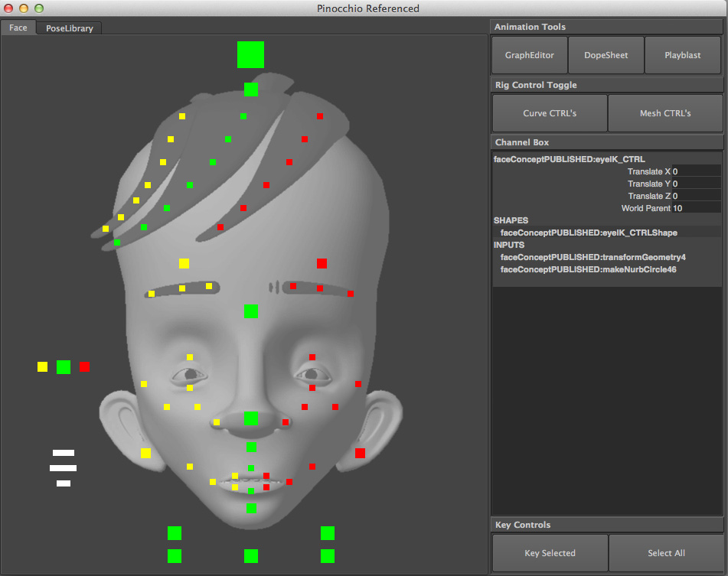728x576 pixels.
Task: Click the Translate Z value field
Action: [x=696, y=196]
